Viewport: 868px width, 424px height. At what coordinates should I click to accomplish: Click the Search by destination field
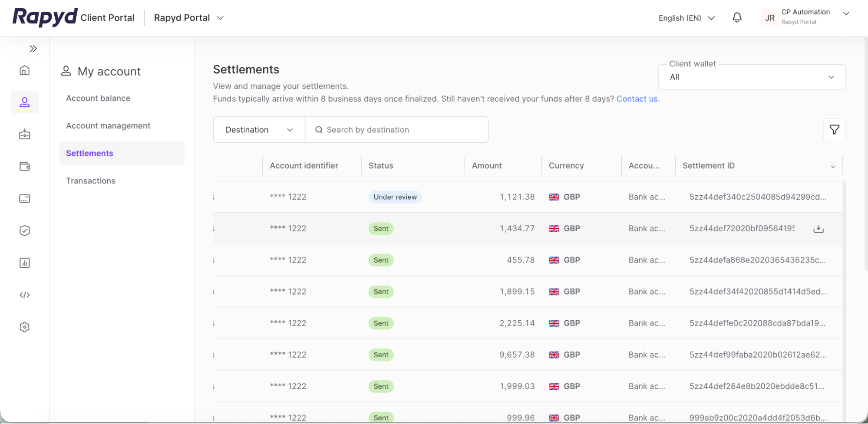coord(397,130)
